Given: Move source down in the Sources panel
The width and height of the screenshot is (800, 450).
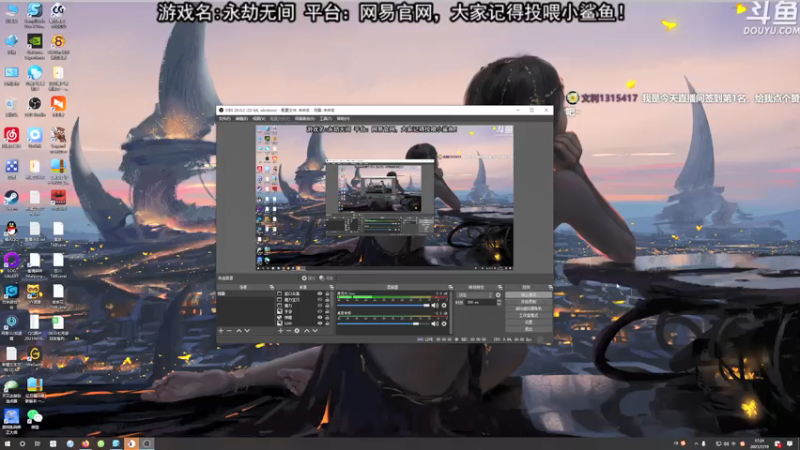Looking at the screenshot, I should tap(315, 331).
